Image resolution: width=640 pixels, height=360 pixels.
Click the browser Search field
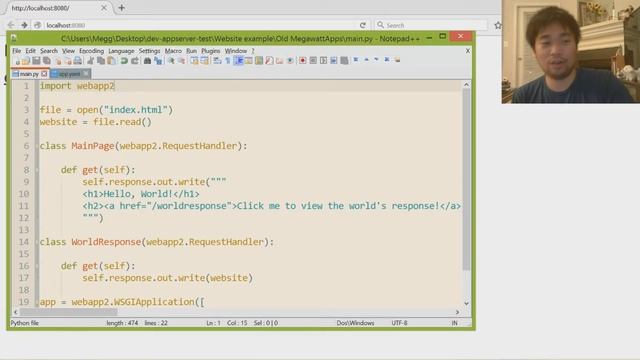tap(431, 25)
